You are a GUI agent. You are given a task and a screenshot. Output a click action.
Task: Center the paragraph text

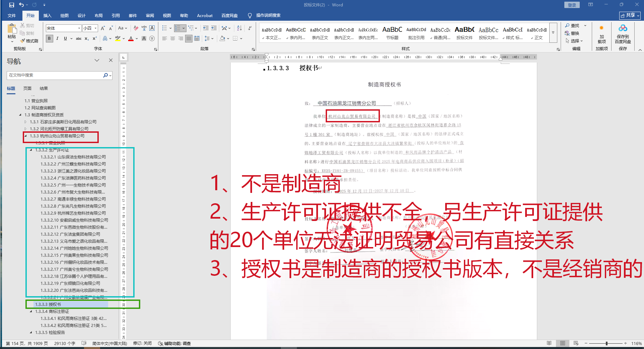click(x=173, y=38)
